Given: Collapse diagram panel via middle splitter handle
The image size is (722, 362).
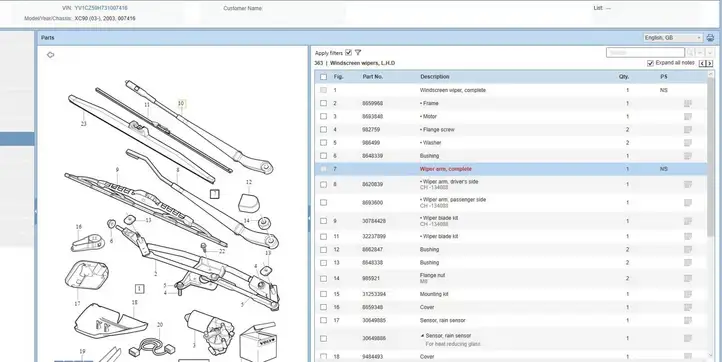Looking at the screenshot, I should click(x=309, y=218).
